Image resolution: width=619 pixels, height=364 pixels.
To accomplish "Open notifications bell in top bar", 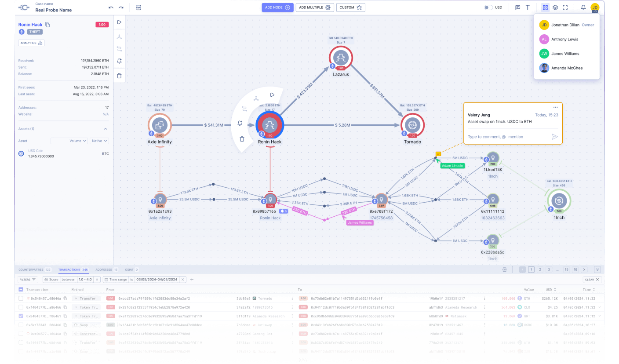I will coord(583,7).
